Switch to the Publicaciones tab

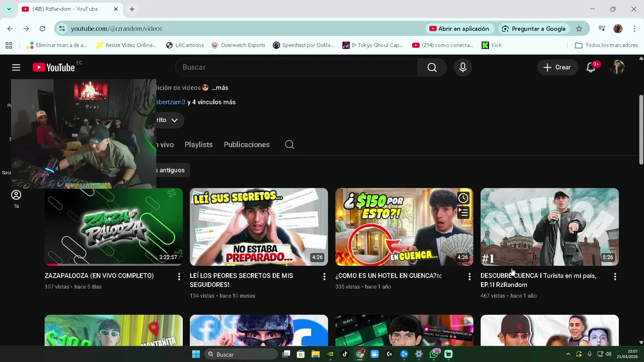coord(247,145)
